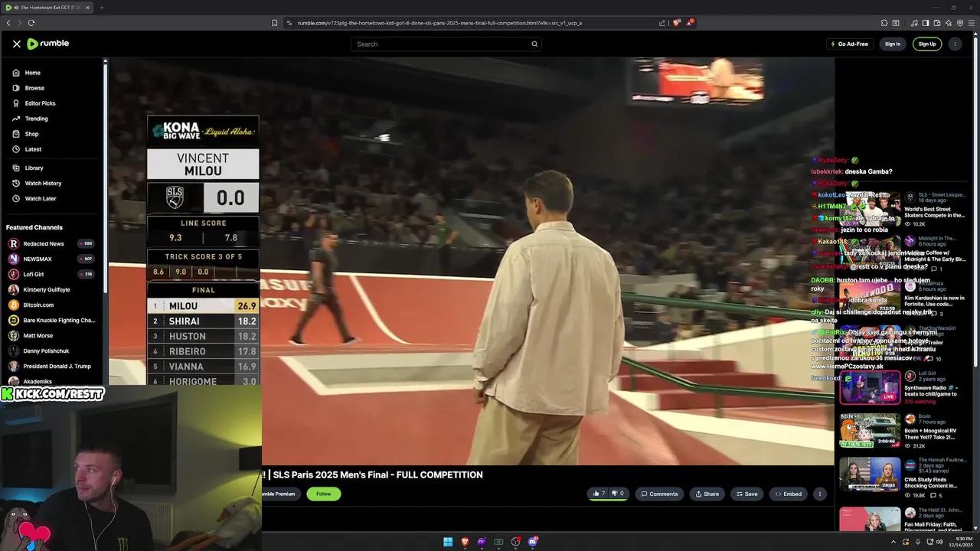Viewport: 980px width, 551px height.
Task: Click the browser back arrow
Action: pos(8,23)
